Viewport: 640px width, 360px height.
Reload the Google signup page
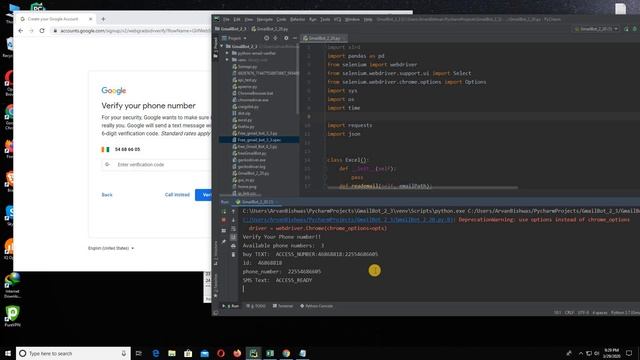point(42,31)
